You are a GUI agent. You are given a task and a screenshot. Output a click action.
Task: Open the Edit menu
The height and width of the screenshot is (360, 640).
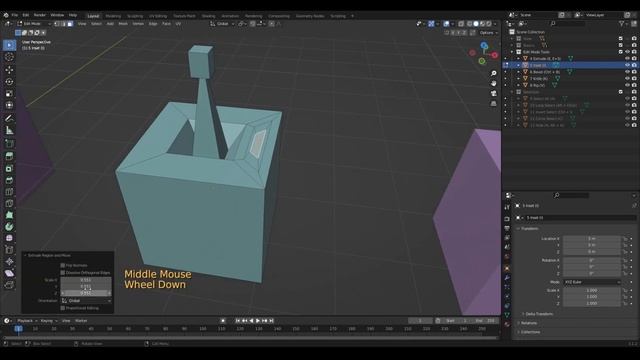pyautogui.click(x=26, y=15)
